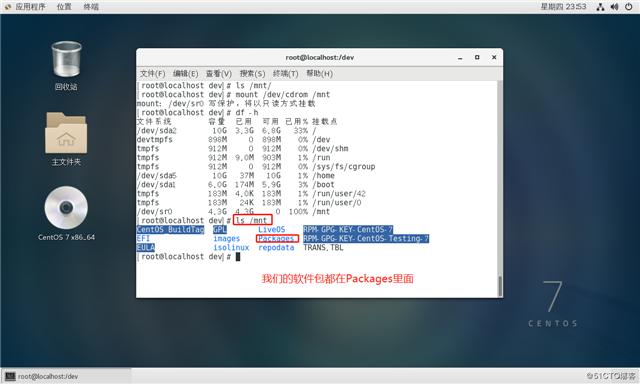Click the GPL file name in listing

pyautogui.click(x=220, y=230)
